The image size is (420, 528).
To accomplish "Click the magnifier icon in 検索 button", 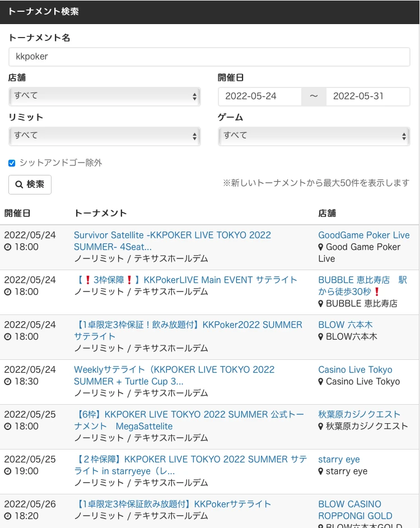I will [x=19, y=184].
